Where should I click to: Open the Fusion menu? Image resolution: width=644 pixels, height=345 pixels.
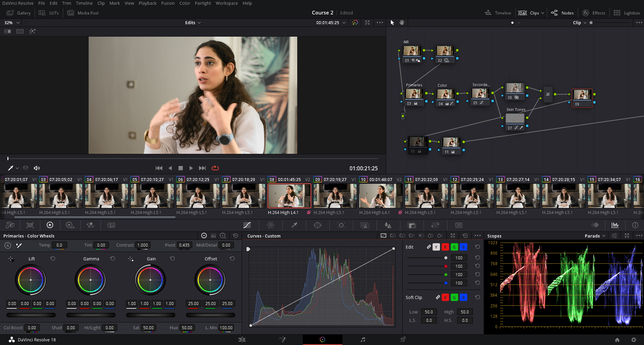168,3
